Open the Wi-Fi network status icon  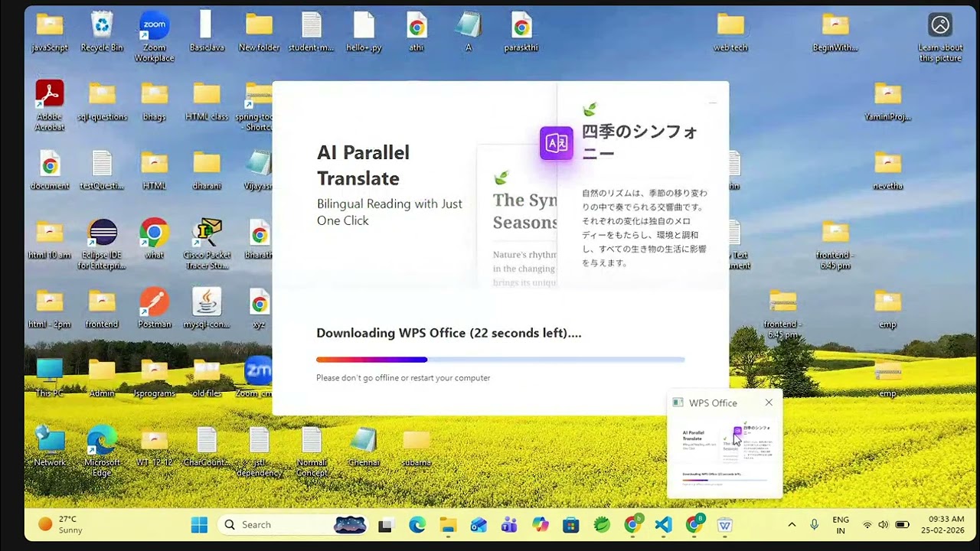pos(867,524)
